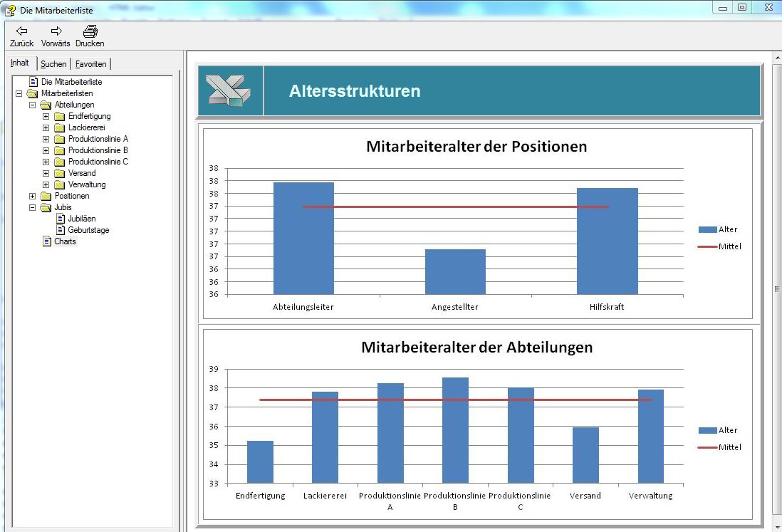Click the Vorwärts forward arrow icon
782x532 pixels.
coord(56,31)
